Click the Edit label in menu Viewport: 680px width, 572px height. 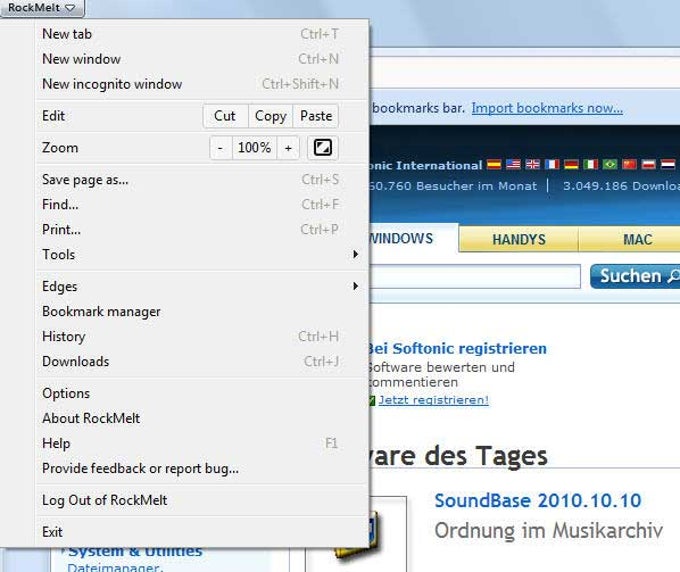tap(53, 116)
